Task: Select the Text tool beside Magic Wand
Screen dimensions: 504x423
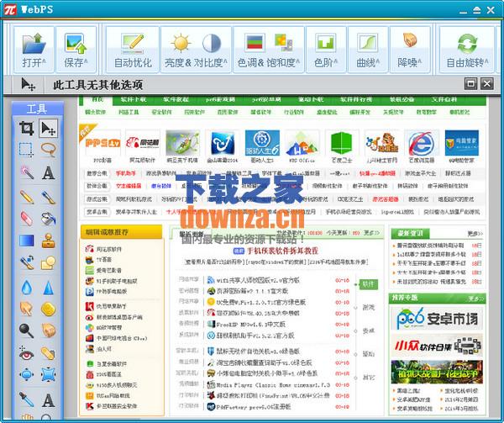Action: (48, 173)
